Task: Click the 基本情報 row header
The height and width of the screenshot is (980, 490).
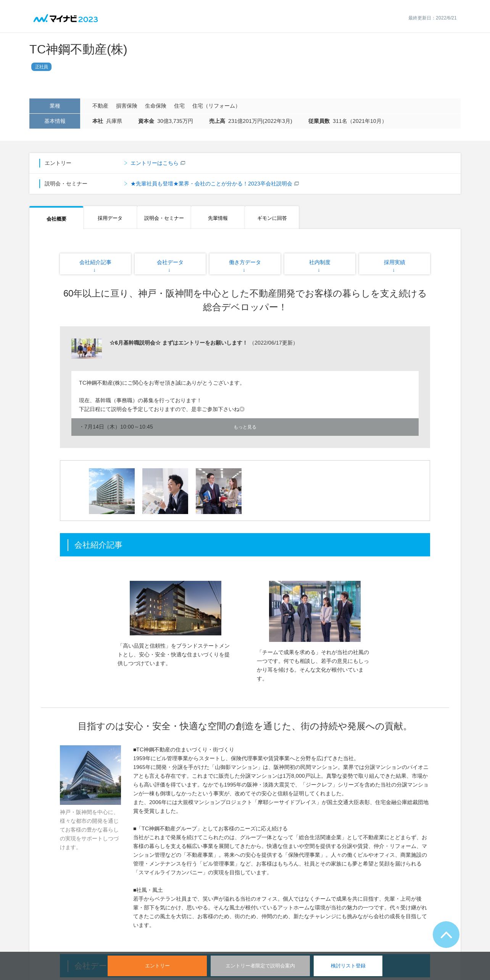Action: pyautogui.click(x=55, y=121)
